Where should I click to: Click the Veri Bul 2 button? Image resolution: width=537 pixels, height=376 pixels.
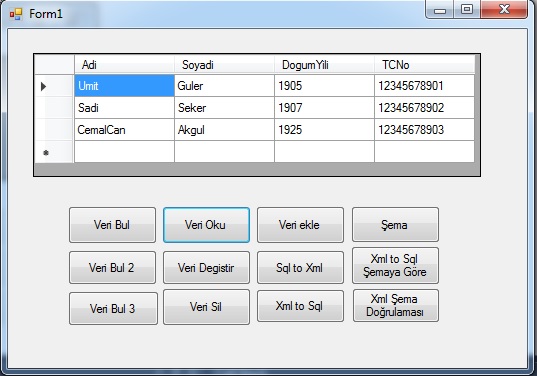(112, 267)
